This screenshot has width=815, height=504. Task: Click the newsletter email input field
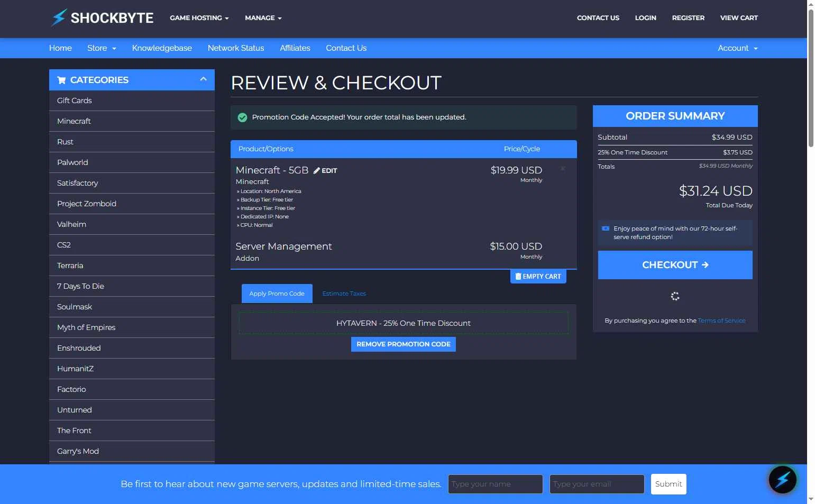pos(597,484)
